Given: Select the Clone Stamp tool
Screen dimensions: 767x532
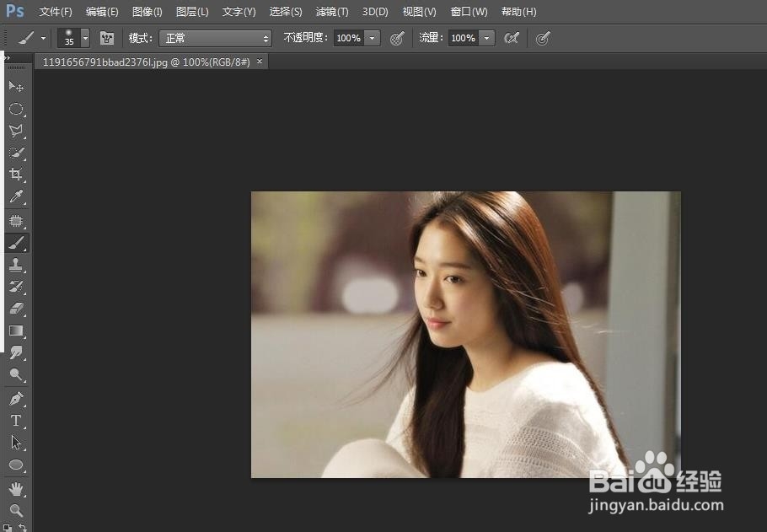Looking at the screenshot, I should tap(16, 265).
